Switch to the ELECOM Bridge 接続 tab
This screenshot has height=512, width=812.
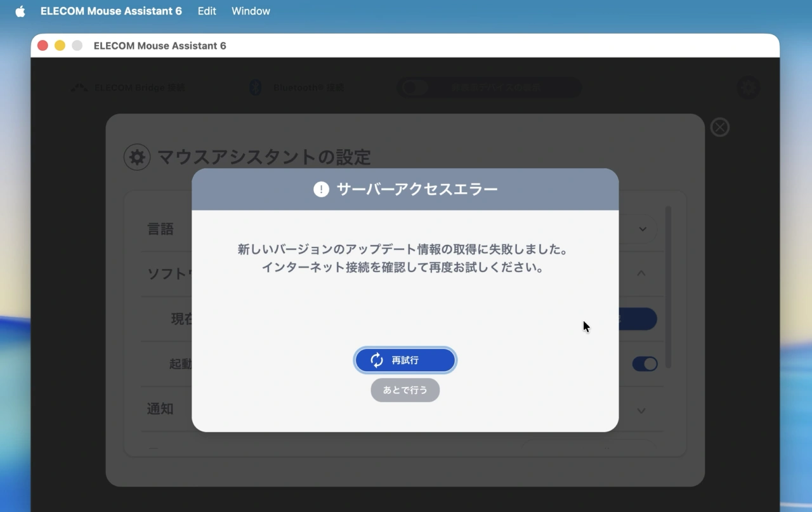coord(128,88)
